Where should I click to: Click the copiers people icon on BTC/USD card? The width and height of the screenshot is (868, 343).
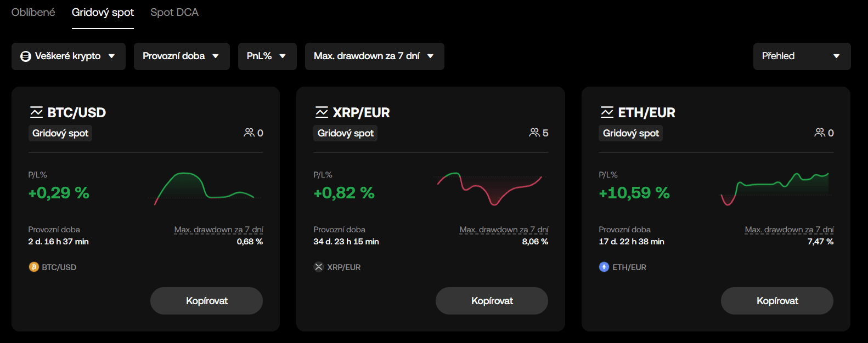click(x=249, y=133)
